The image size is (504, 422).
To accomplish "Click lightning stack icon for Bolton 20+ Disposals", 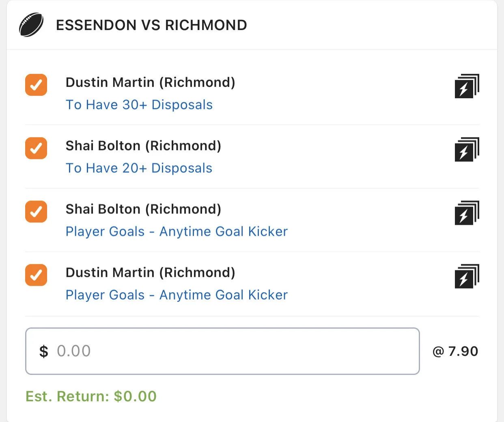I will tap(467, 149).
